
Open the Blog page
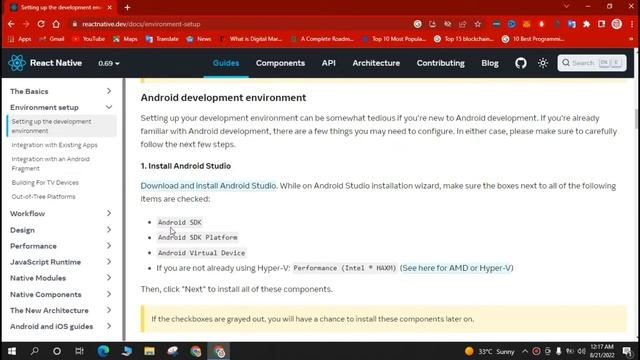tap(489, 63)
